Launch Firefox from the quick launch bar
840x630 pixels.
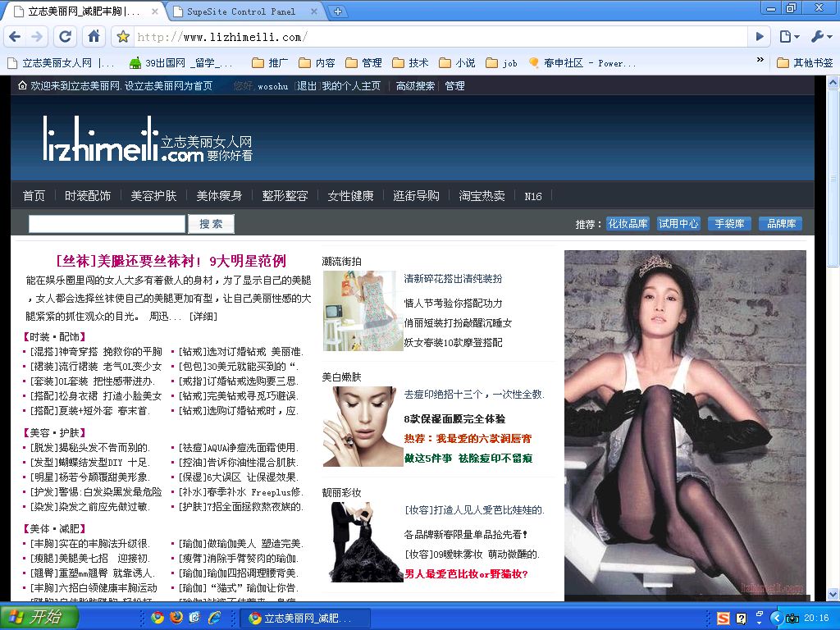pos(176,618)
